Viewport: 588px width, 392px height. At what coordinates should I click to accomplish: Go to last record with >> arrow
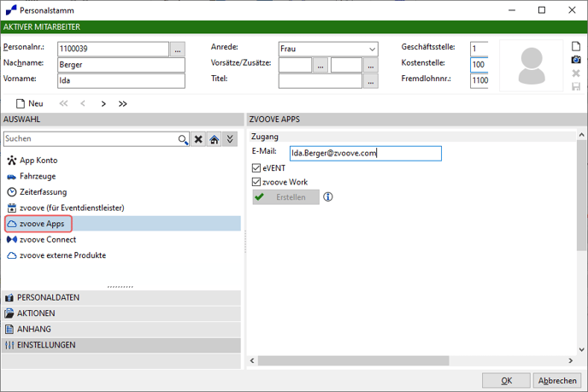pyautogui.click(x=122, y=103)
